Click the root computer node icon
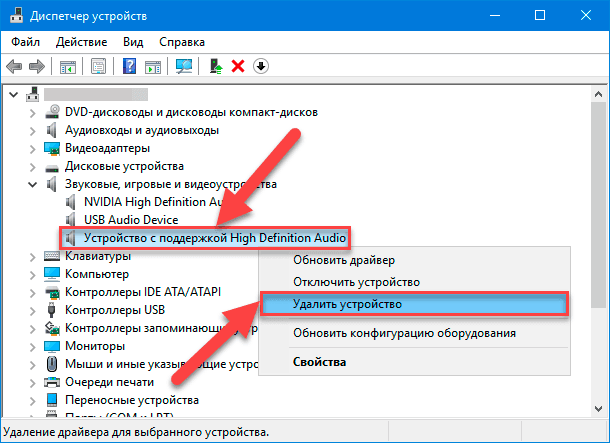 33,94
